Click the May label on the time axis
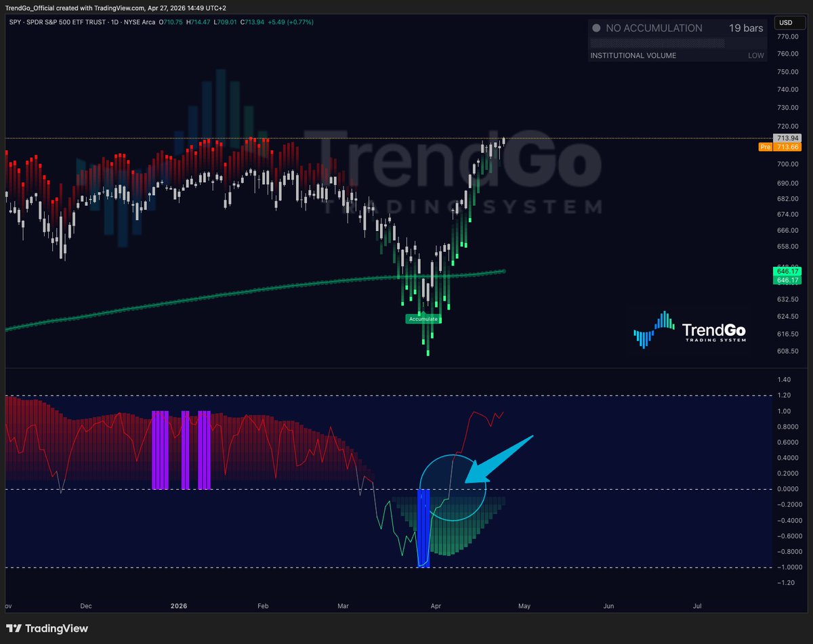The height and width of the screenshot is (644, 813). pyautogui.click(x=524, y=606)
